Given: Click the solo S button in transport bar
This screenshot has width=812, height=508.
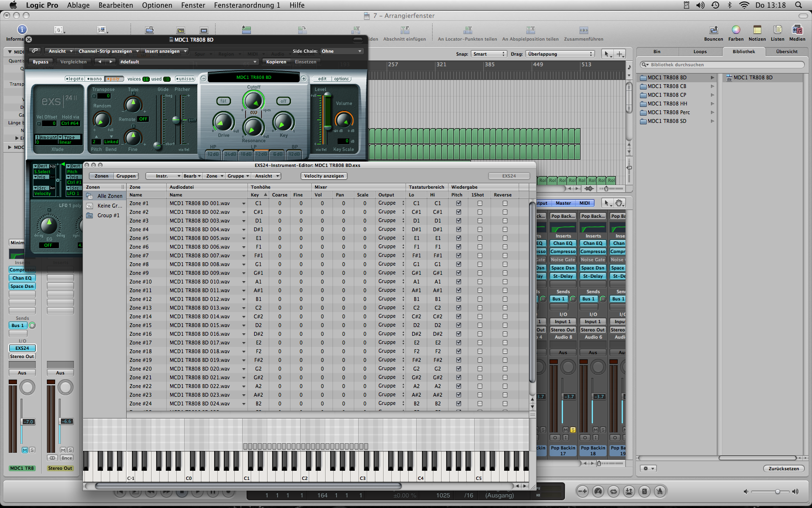Looking at the screenshot, I should [644, 492].
